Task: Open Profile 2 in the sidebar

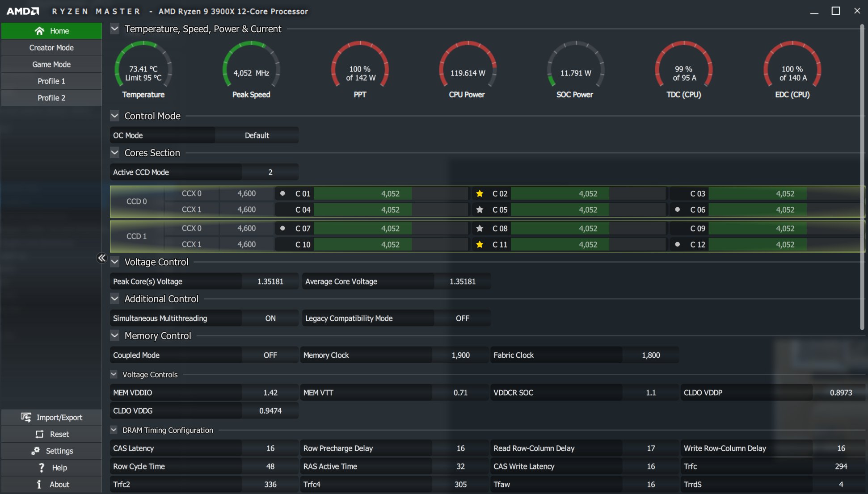Action: [51, 98]
